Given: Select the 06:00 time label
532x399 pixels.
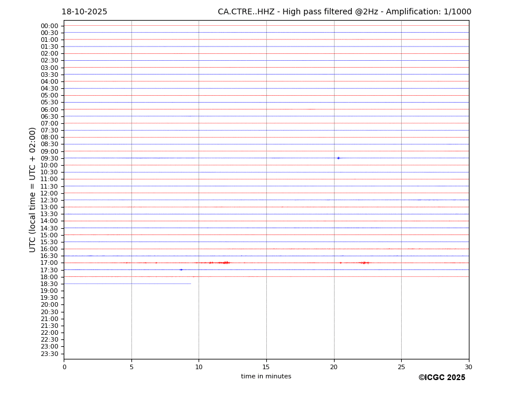Looking at the screenshot, I should pyautogui.click(x=49, y=109).
